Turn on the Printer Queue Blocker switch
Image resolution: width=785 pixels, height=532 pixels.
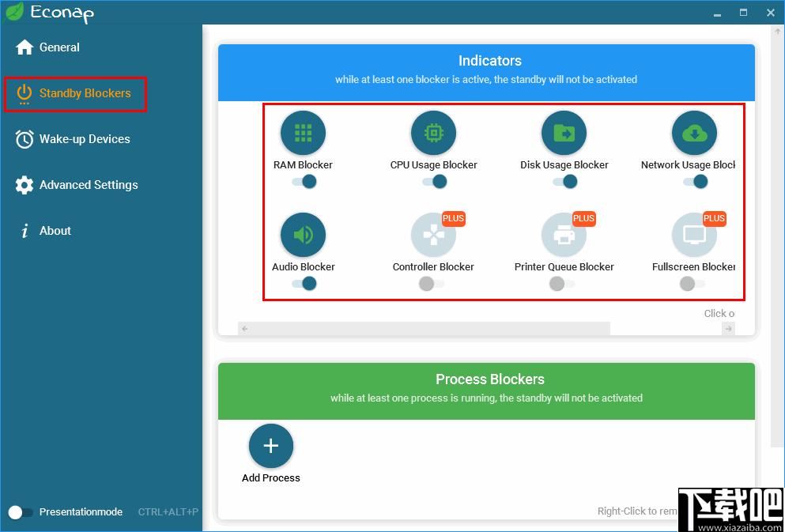(562, 284)
